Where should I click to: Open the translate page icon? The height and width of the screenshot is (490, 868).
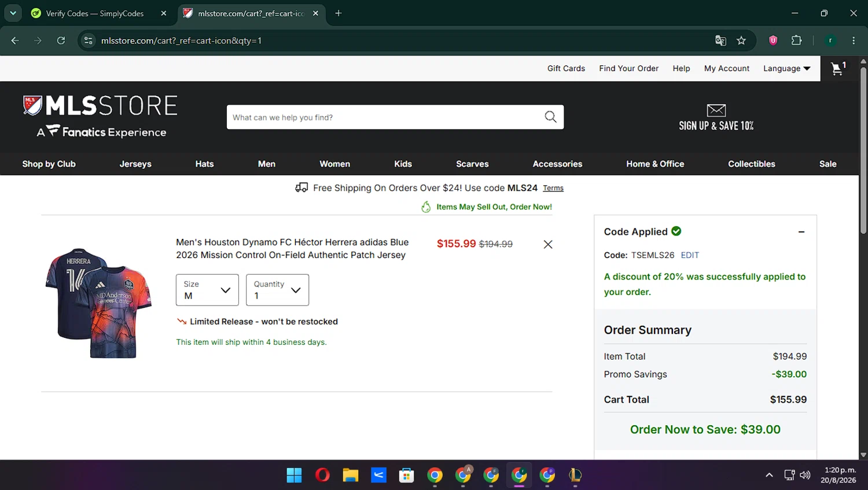(720, 40)
